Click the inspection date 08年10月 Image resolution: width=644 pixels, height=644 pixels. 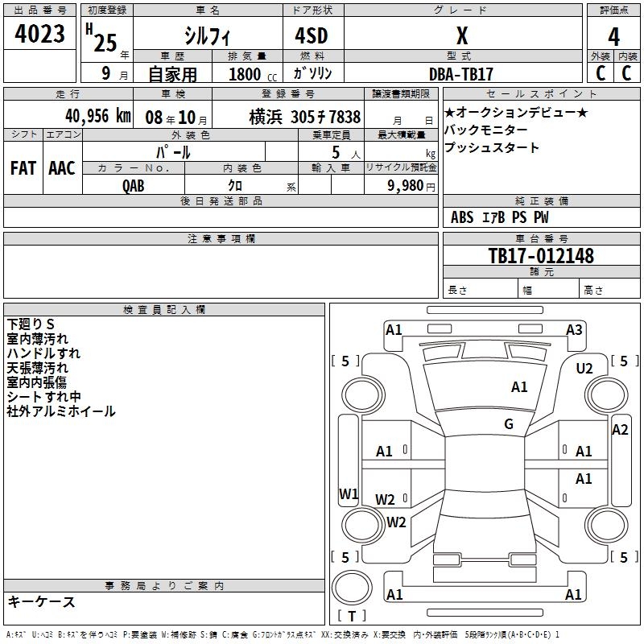[176, 118]
